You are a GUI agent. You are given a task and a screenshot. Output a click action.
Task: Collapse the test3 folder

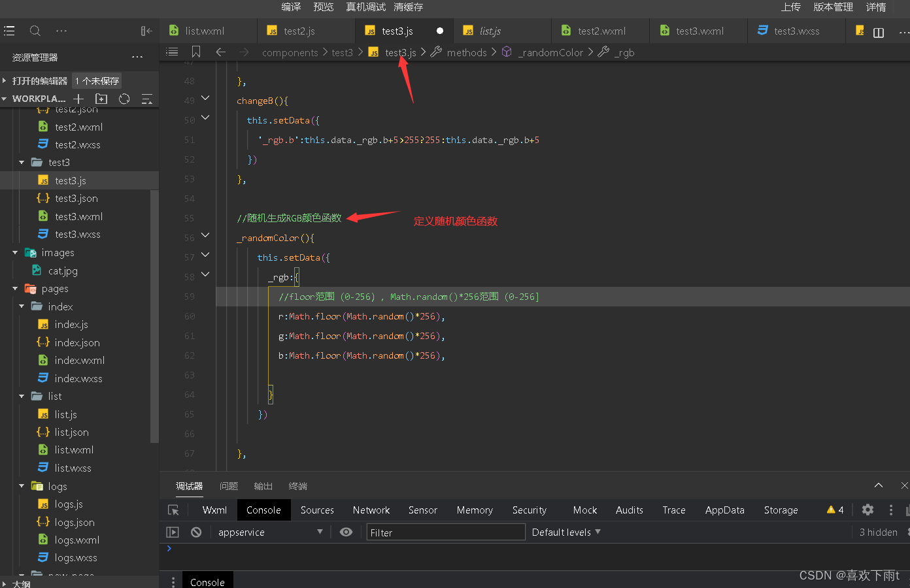click(22, 163)
